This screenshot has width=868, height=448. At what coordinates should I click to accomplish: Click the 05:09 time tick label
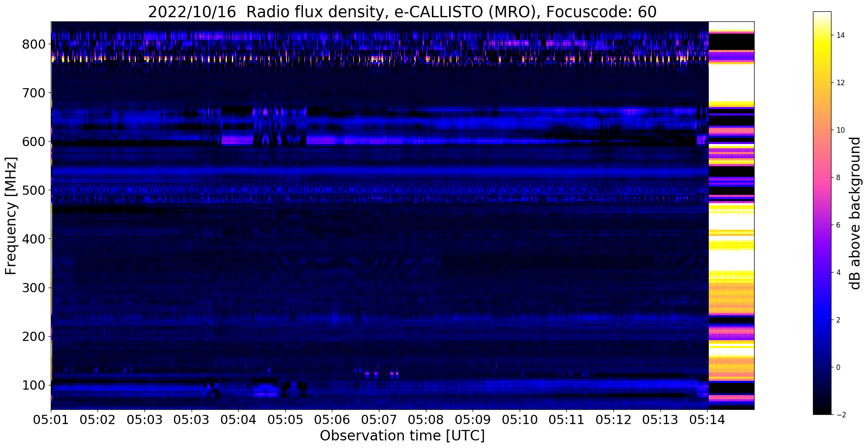pyautogui.click(x=473, y=420)
